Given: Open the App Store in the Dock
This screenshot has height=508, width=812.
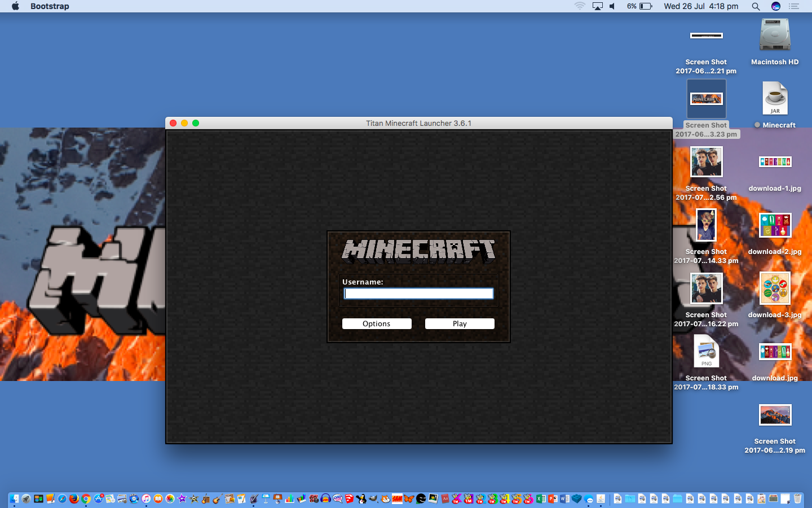Looking at the screenshot, I should [98, 498].
